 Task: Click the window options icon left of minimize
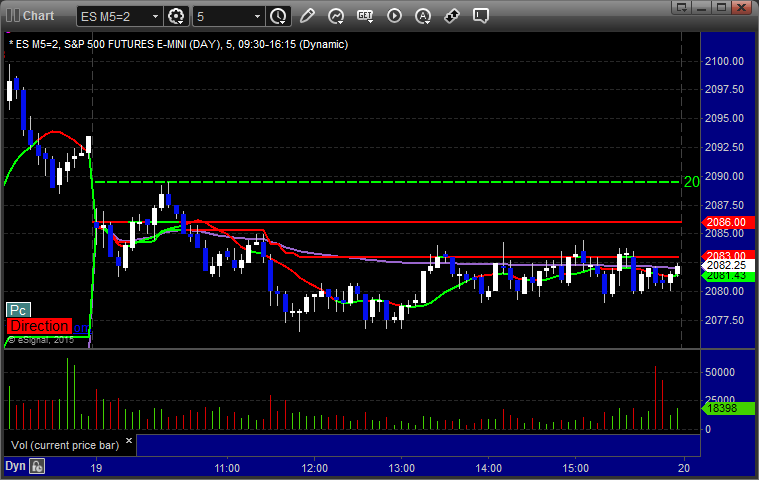click(x=682, y=7)
